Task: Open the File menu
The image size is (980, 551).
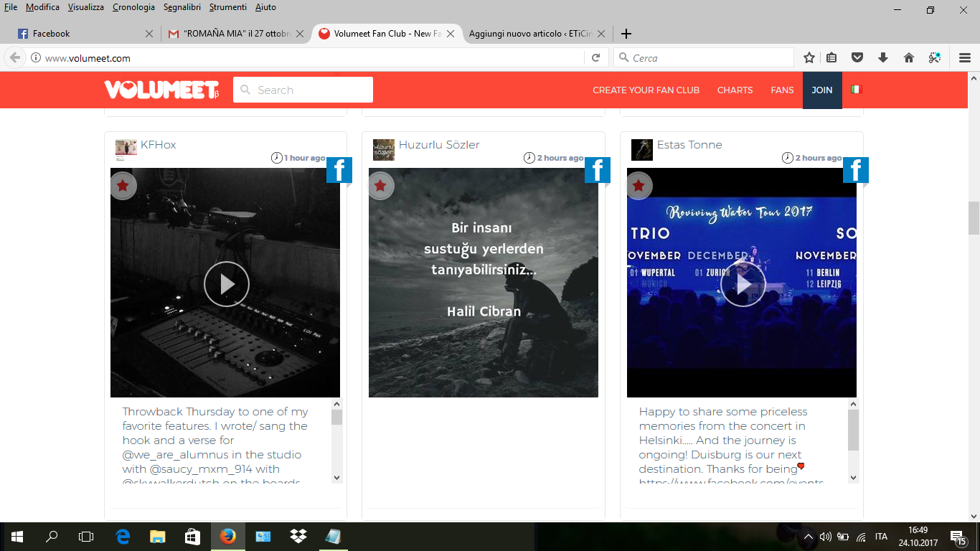Action: (x=11, y=7)
